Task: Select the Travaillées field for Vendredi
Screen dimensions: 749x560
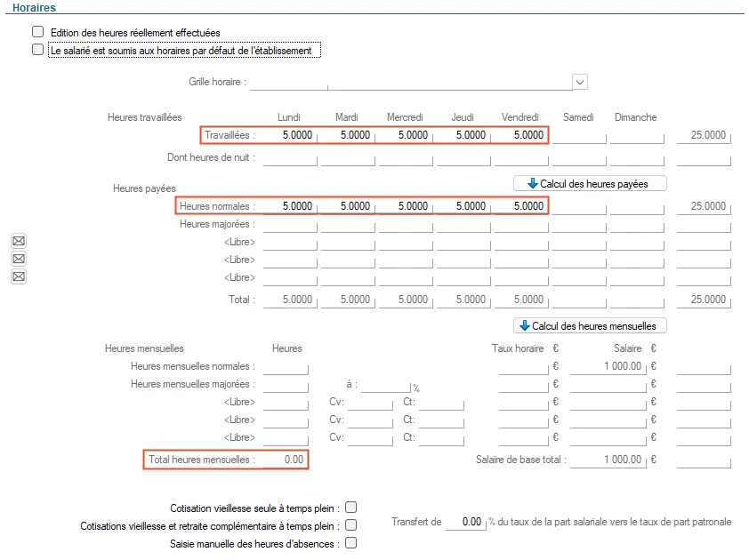Action: (521, 135)
